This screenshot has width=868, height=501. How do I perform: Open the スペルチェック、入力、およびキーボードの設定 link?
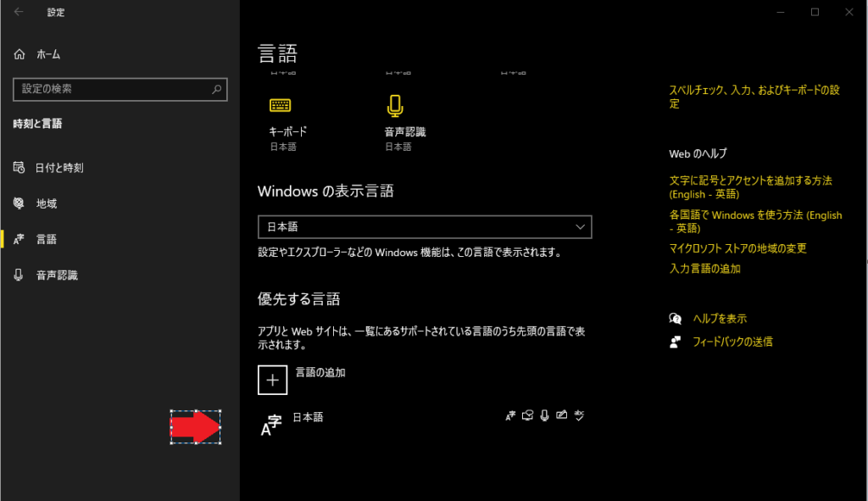(x=754, y=97)
